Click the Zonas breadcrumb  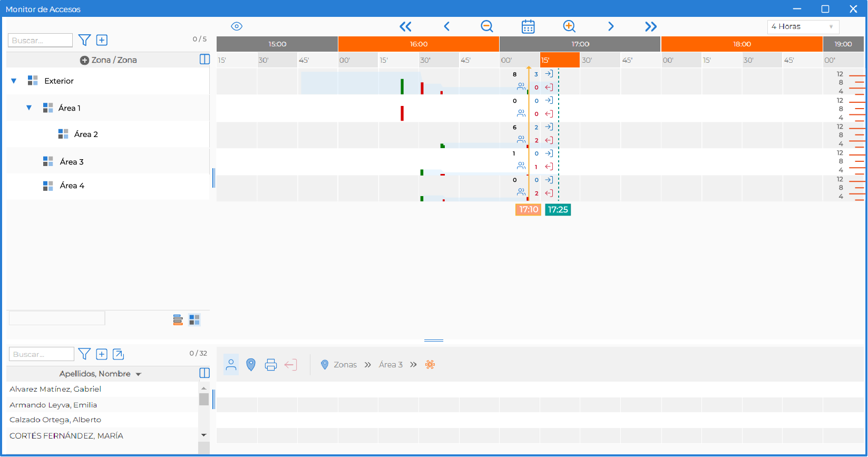(x=345, y=365)
